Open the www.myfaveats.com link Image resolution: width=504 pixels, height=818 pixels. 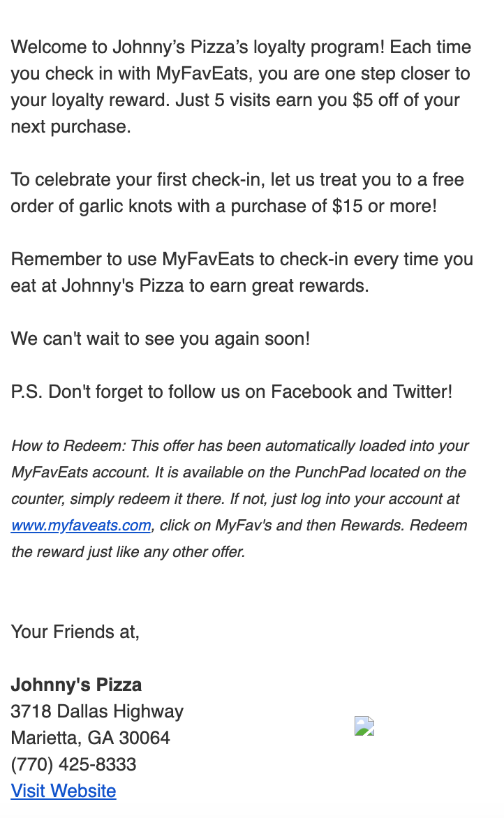[81, 526]
